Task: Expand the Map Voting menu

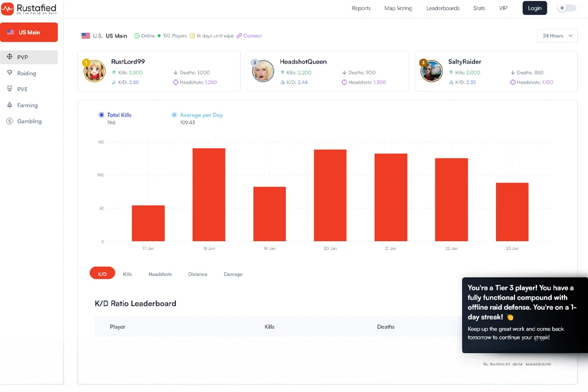Action: pos(398,8)
